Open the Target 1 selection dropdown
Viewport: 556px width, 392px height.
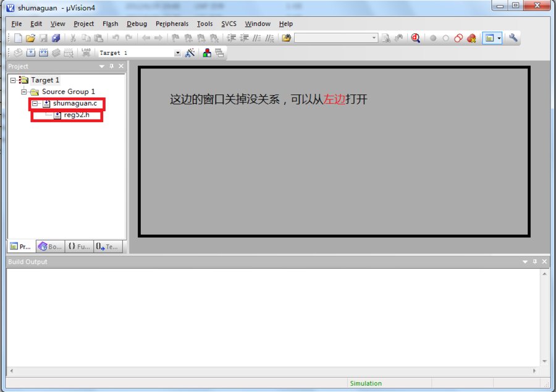click(179, 52)
